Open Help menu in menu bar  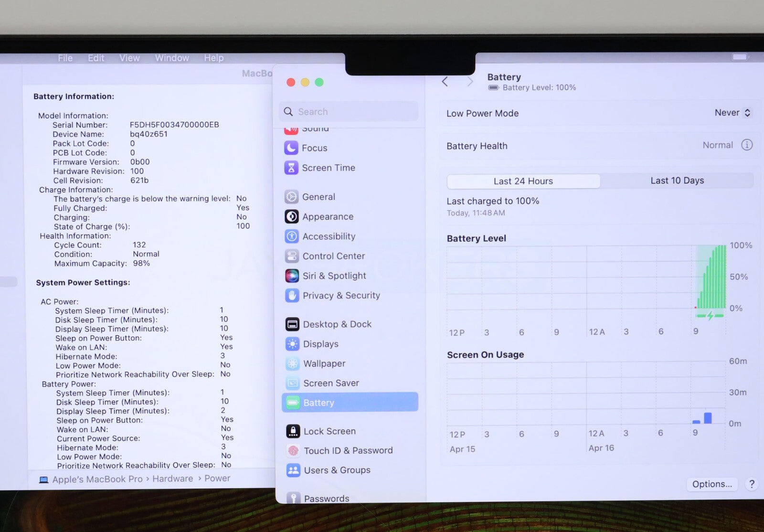214,58
